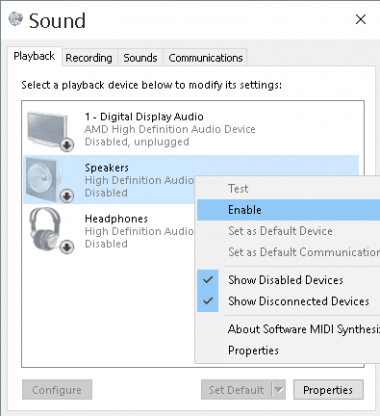
Task: Toggle Show Disconnected Devices checkmark
Action: coord(208,301)
